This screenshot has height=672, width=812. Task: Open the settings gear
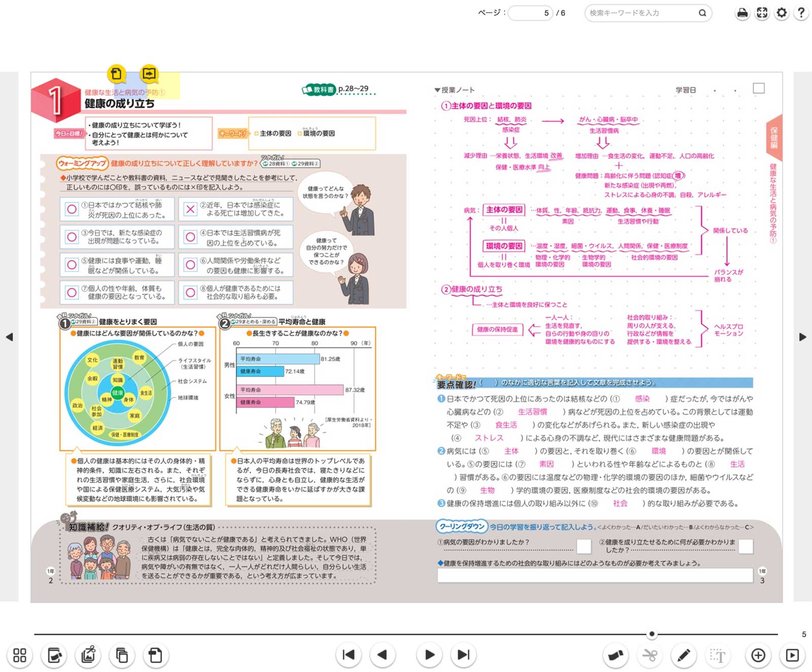click(782, 13)
